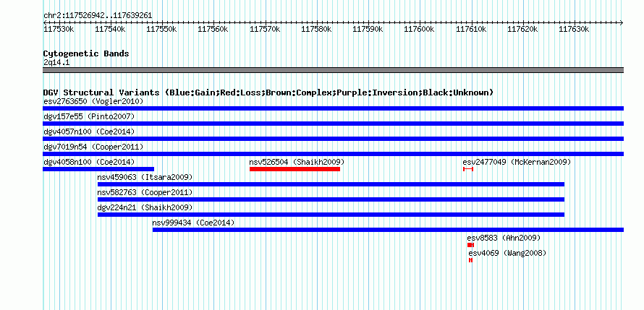Click the DGV Structural Variants track title

268,92
